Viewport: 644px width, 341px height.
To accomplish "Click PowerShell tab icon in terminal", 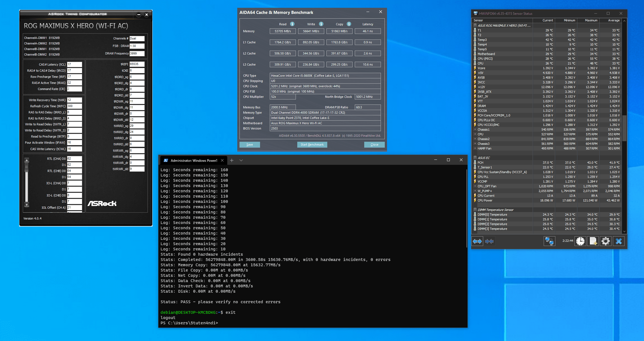I will click(166, 160).
